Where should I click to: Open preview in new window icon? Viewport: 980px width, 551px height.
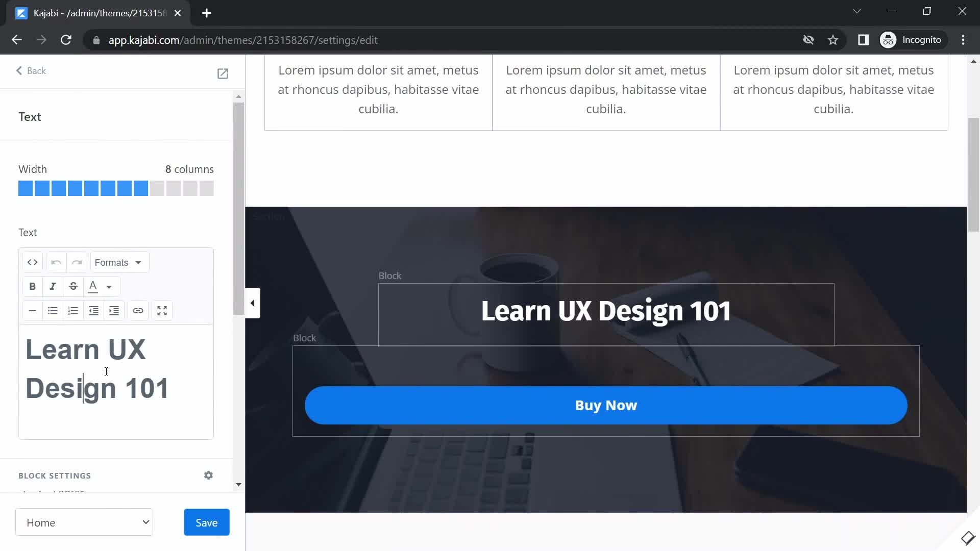point(223,73)
